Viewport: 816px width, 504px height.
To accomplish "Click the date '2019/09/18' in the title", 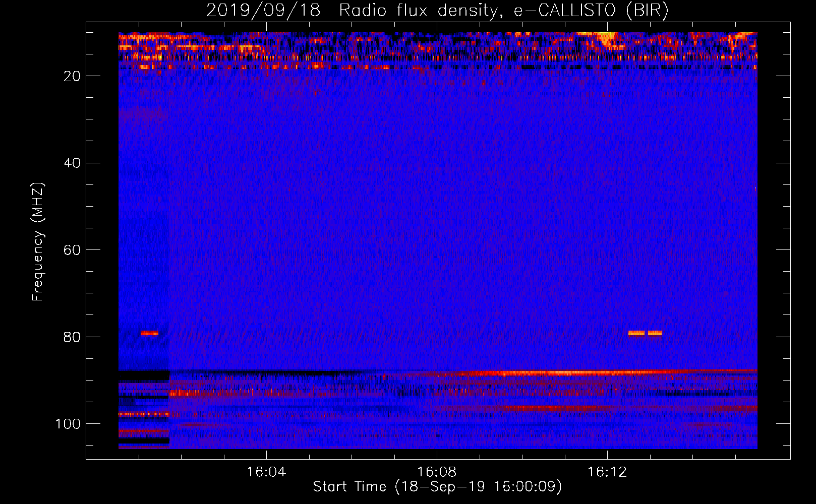I will coord(263,11).
